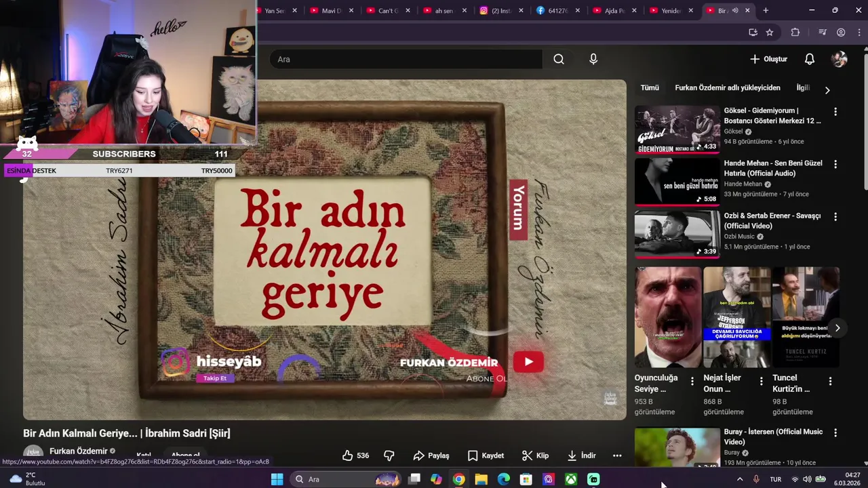Open options for Tuncel Kurtiz'in short
The image size is (868, 488).
(830, 382)
